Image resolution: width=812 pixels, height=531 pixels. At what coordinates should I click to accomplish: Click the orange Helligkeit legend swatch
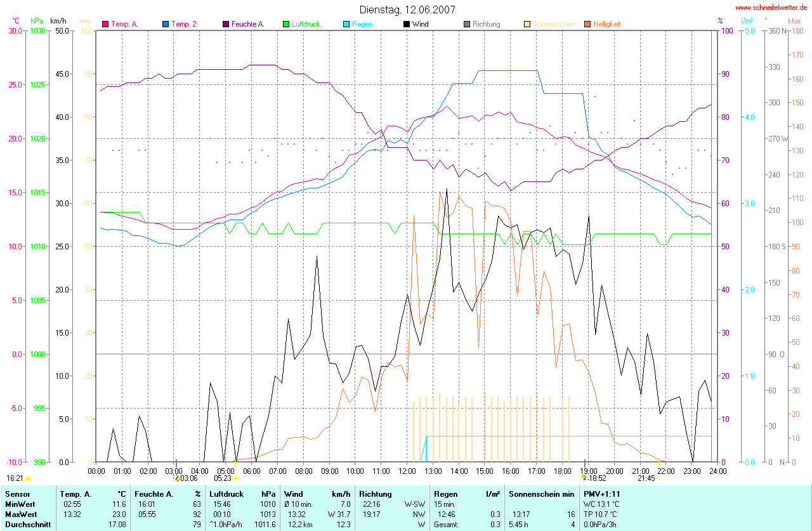(587, 24)
